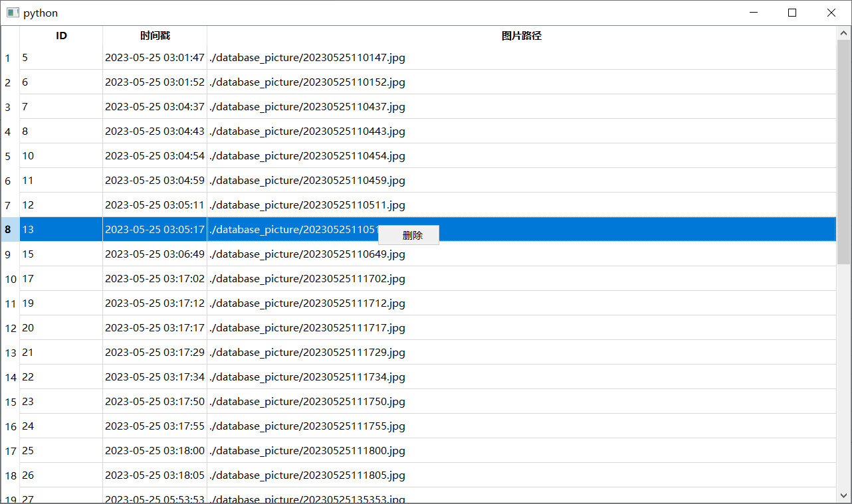Click timestamp 2023-05-25 03:17:02

coord(155,279)
